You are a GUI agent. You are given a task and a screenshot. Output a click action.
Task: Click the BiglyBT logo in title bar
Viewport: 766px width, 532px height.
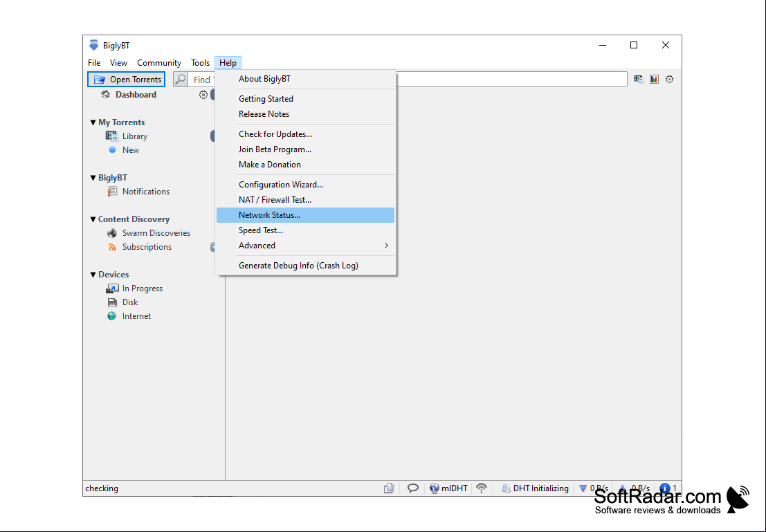(x=93, y=45)
